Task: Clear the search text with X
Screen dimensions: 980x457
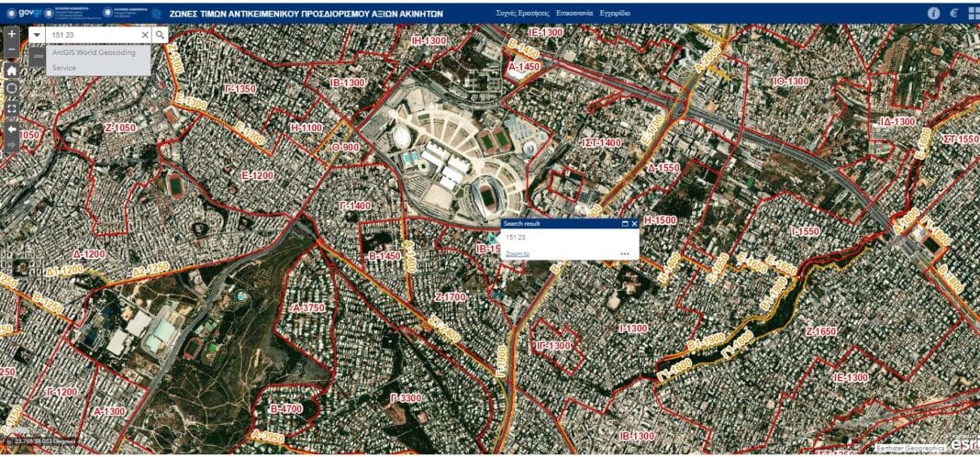Action: tap(144, 34)
